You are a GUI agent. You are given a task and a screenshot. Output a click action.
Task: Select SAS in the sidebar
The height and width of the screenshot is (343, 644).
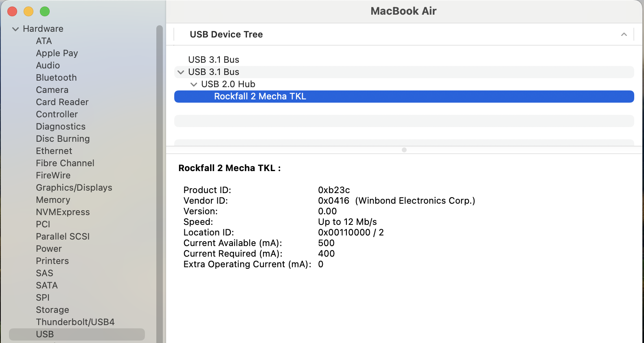[x=44, y=273]
